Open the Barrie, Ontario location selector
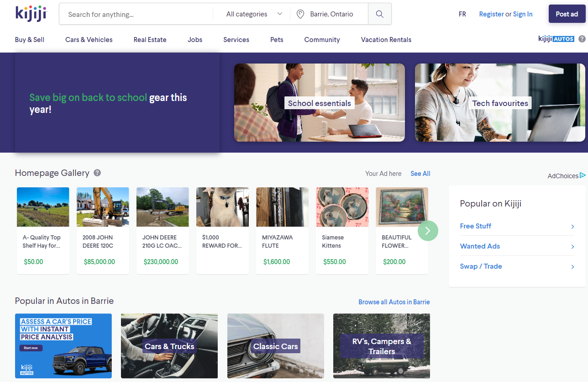Image resolution: width=588 pixels, height=382 pixels. point(330,14)
